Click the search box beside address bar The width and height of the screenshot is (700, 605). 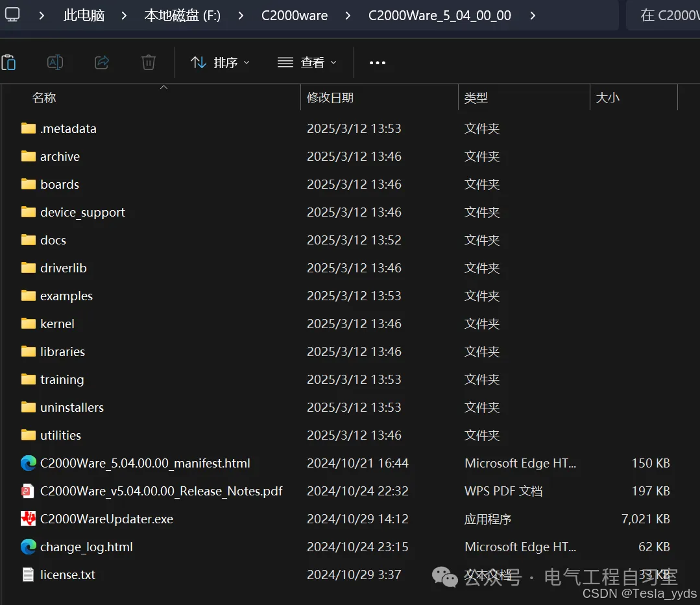coord(664,15)
